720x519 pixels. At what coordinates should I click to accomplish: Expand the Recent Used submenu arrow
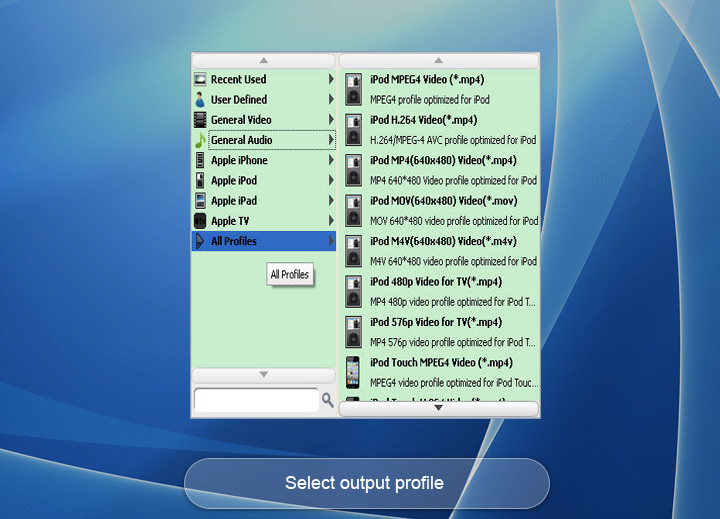coord(331,79)
